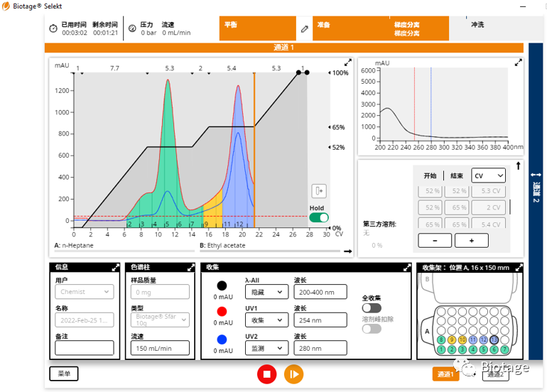Open the 通道 2 vertical side tab
The image size is (547, 392).
pos(536,201)
